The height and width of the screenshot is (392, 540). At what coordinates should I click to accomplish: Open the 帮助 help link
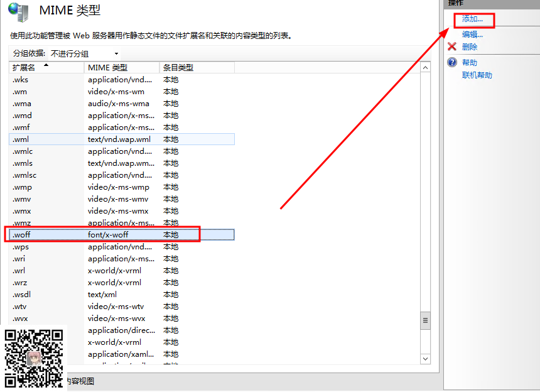470,63
